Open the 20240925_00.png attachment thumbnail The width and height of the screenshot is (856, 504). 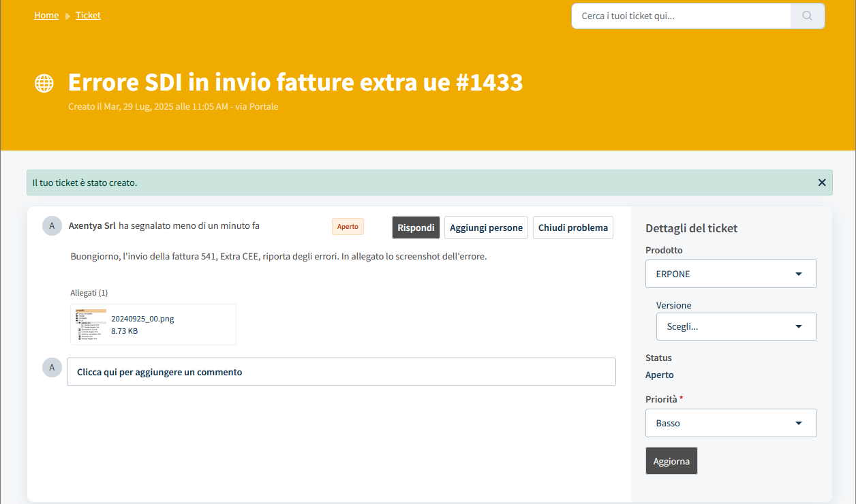(x=90, y=325)
